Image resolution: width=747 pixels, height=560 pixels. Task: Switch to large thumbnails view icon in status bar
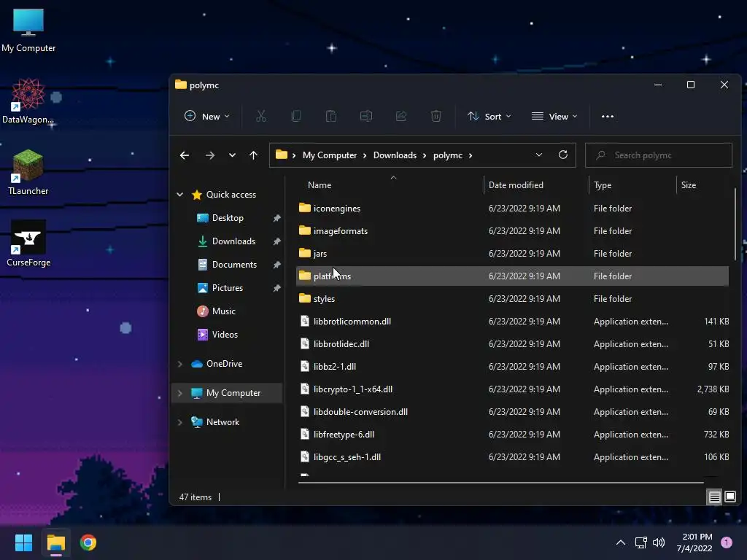pos(729,497)
